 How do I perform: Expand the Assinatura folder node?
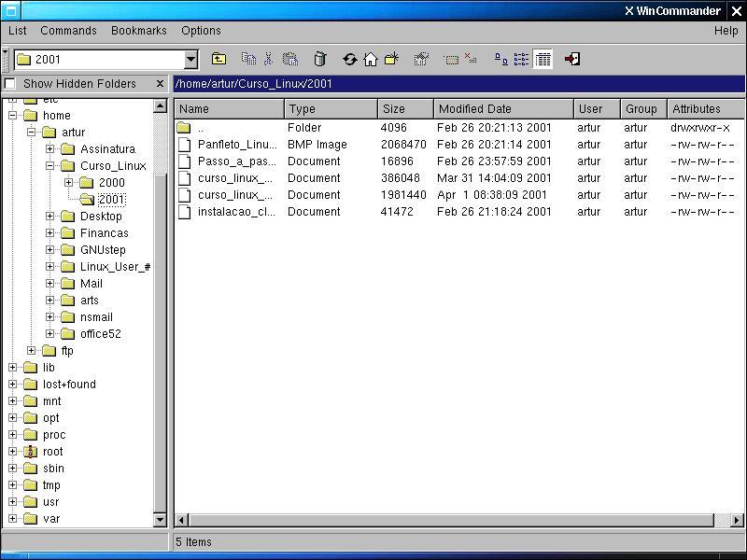coord(50,148)
